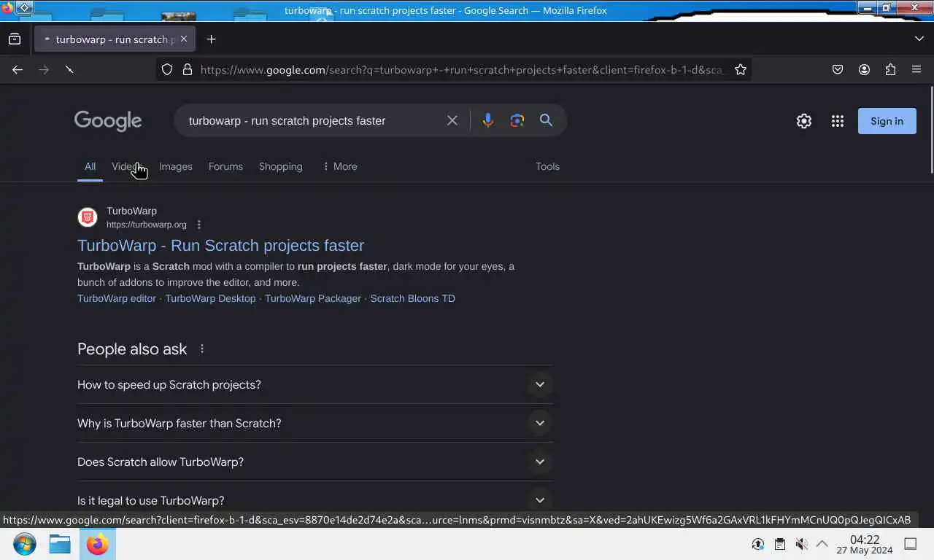
Task: Open the search Tools option
Action: point(547,166)
